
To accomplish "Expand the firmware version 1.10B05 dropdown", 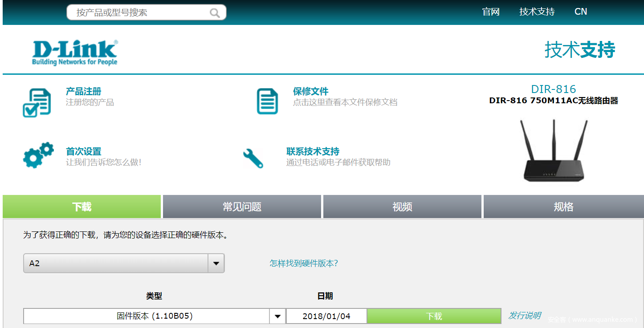I will pyautogui.click(x=277, y=316).
